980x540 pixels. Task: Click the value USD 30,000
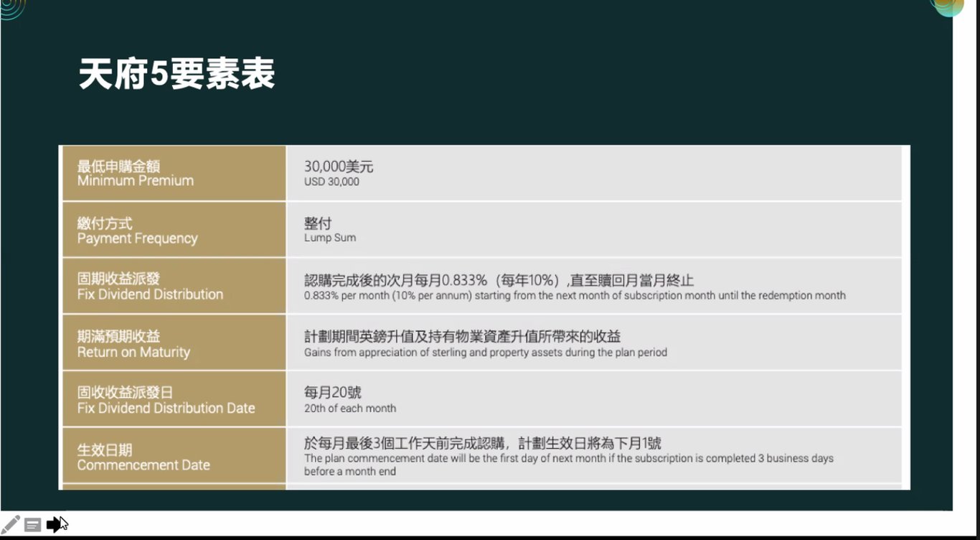(x=331, y=182)
